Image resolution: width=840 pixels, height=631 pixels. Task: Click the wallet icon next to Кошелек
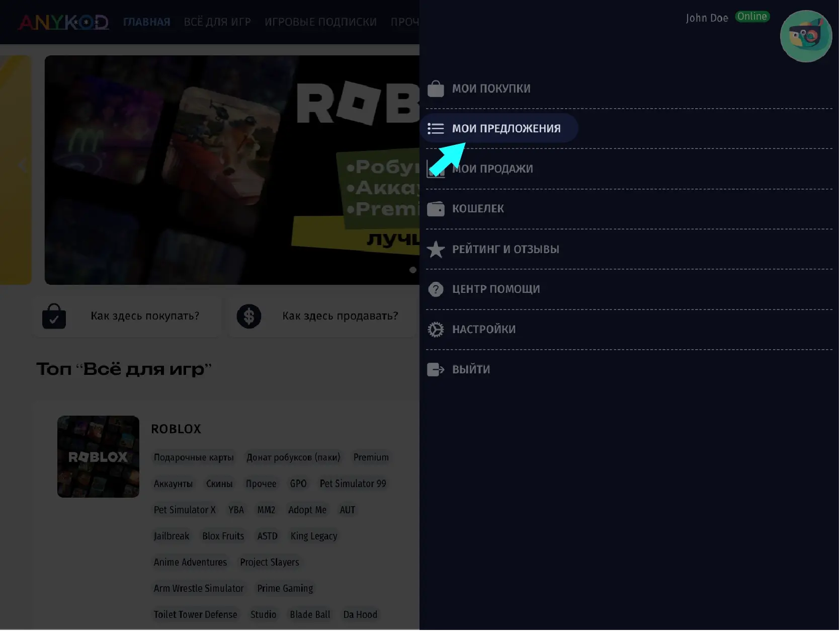point(436,209)
